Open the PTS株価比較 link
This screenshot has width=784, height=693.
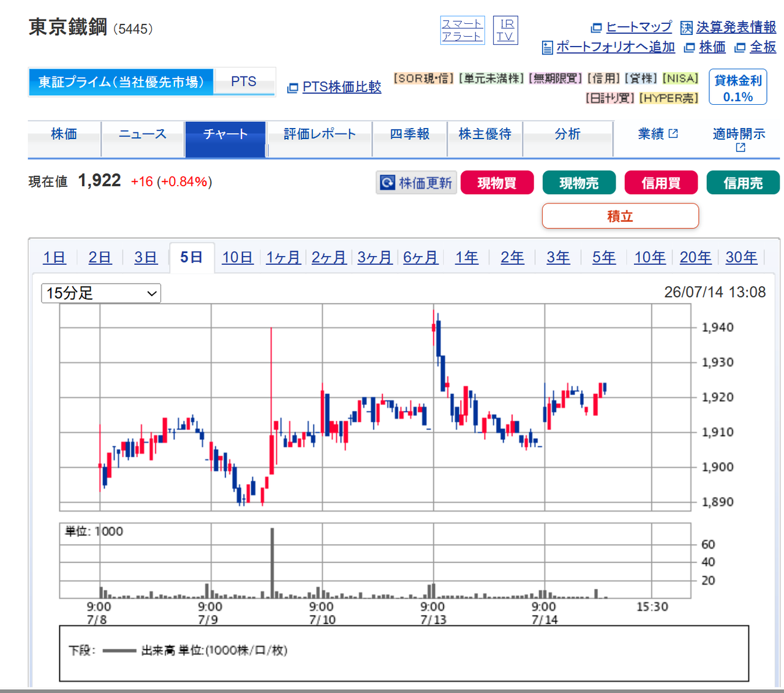(x=342, y=87)
